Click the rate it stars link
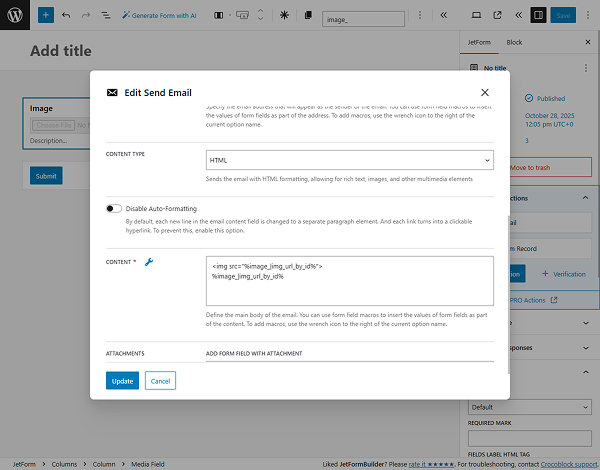Image resolution: width=600 pixels, height=470 pixels. point(431,464)
